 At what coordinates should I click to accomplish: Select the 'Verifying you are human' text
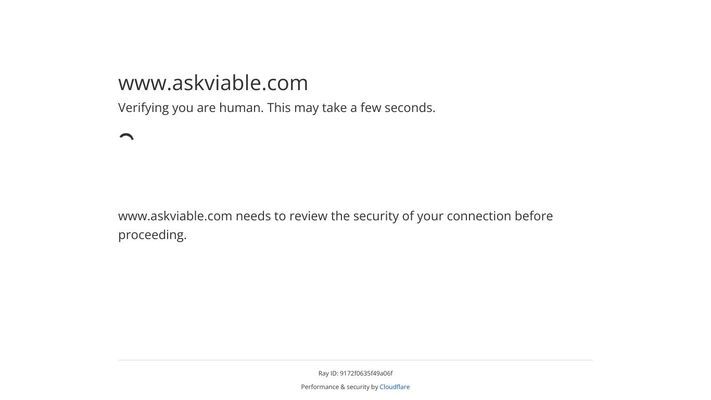coord(190,108)
